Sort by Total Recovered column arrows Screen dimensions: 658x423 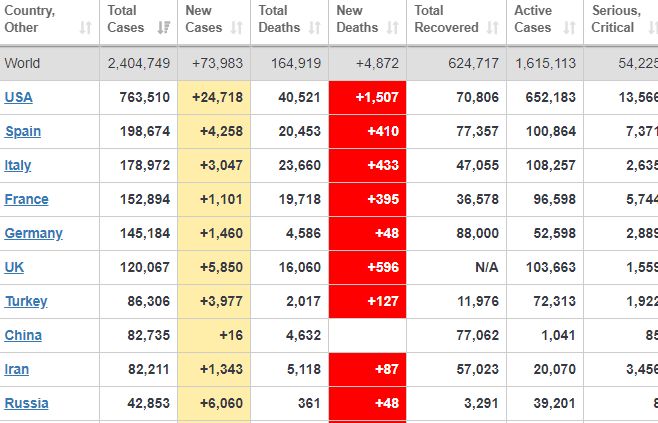(x=493, y=28)
